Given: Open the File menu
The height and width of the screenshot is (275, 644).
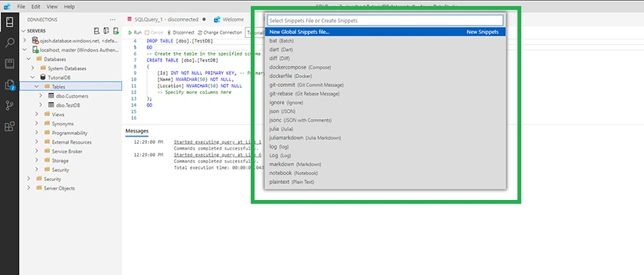Looking at the screenshot, I should [21, 7].
